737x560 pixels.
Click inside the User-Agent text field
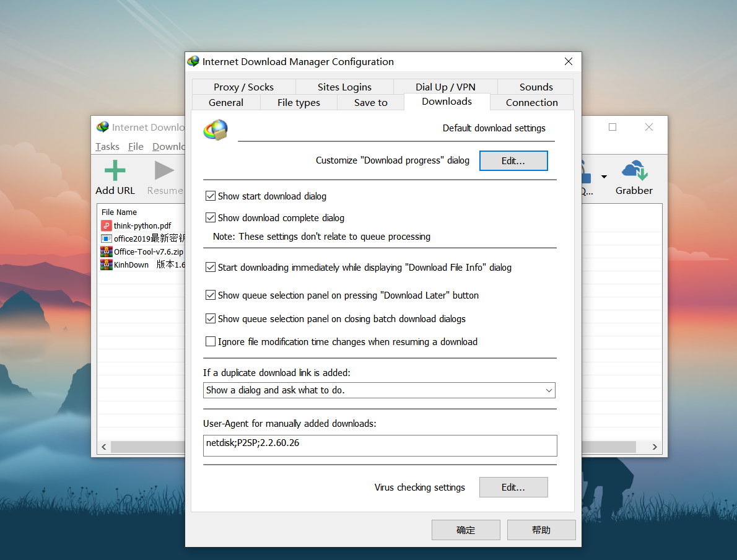[x=380, y=445]
